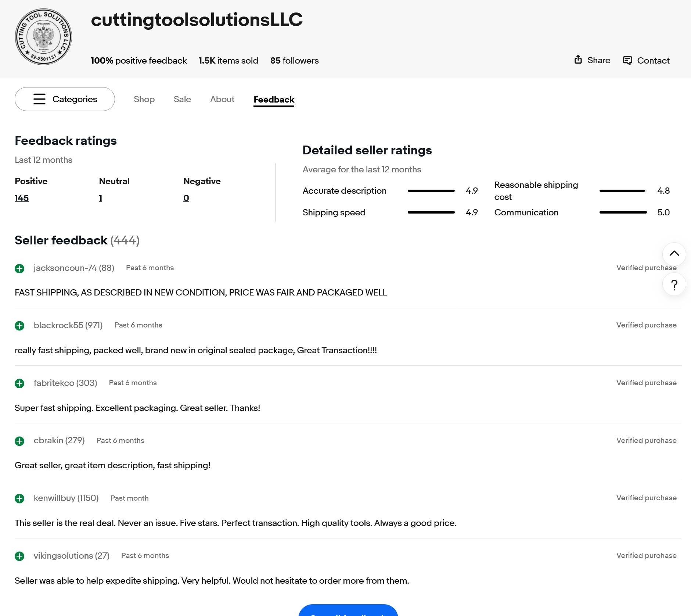Click the Share icon
This screenshot has width=691, height=616.
pyautogui.click(x=578, y=60)
